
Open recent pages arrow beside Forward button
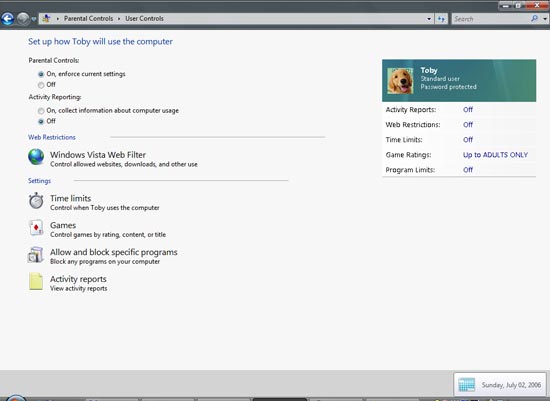pos(34,19)
